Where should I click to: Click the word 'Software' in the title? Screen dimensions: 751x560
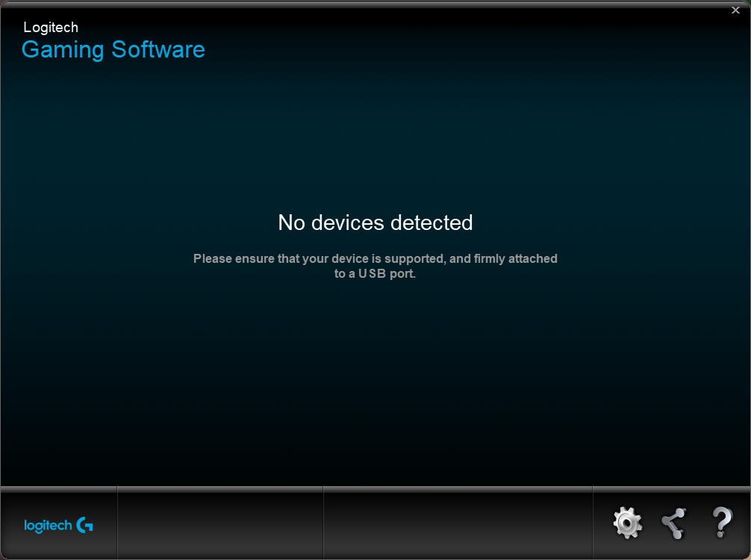pos(158,49)
